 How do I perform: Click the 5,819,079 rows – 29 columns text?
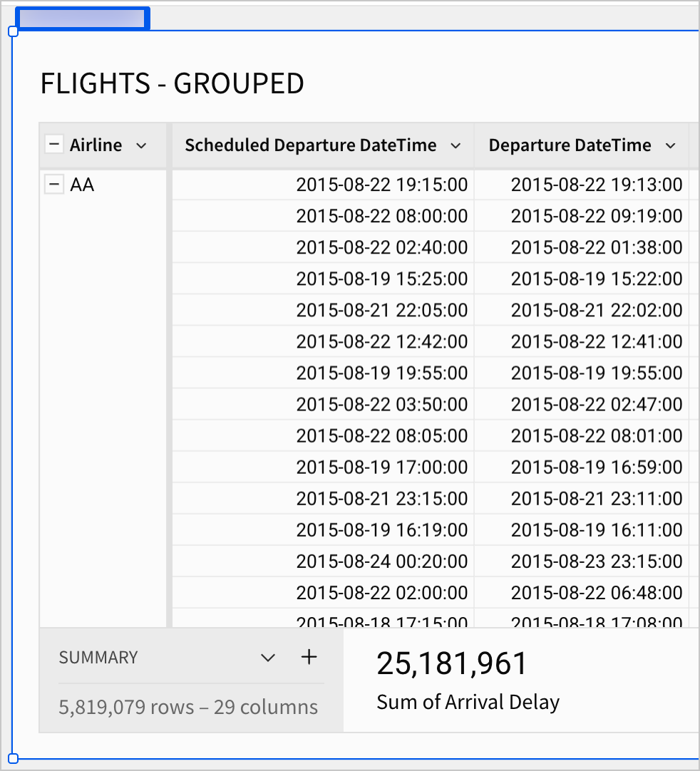pos(188,707)
